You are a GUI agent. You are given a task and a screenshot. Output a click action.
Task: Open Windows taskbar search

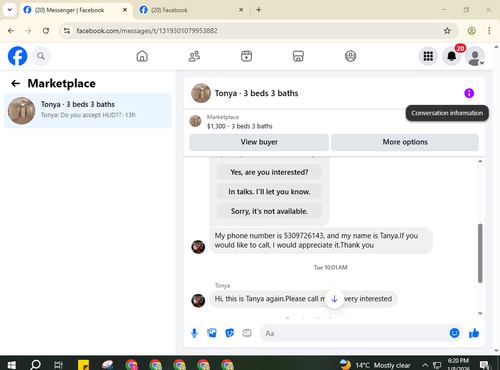(x=35, y=365)
